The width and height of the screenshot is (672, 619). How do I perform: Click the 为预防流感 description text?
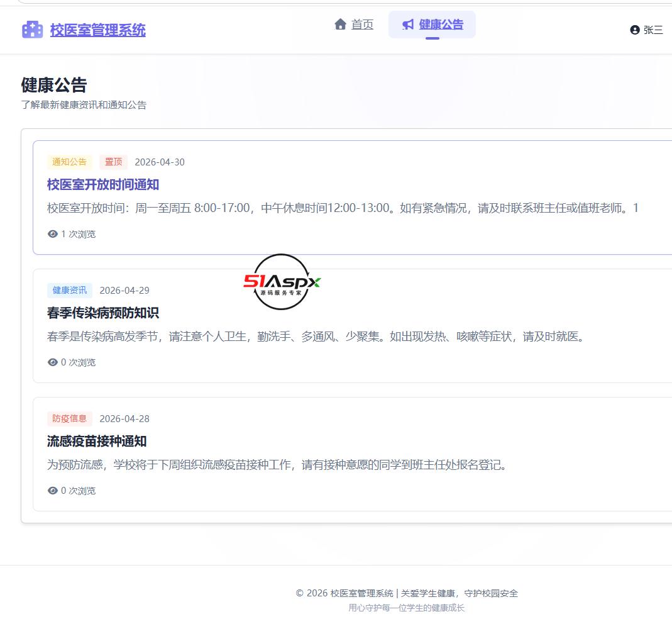coord(277,465)
